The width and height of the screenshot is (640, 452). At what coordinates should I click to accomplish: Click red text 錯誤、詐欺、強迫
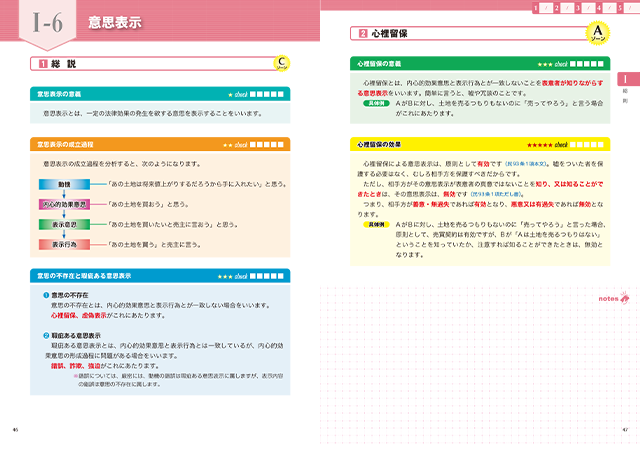point(76,366)
